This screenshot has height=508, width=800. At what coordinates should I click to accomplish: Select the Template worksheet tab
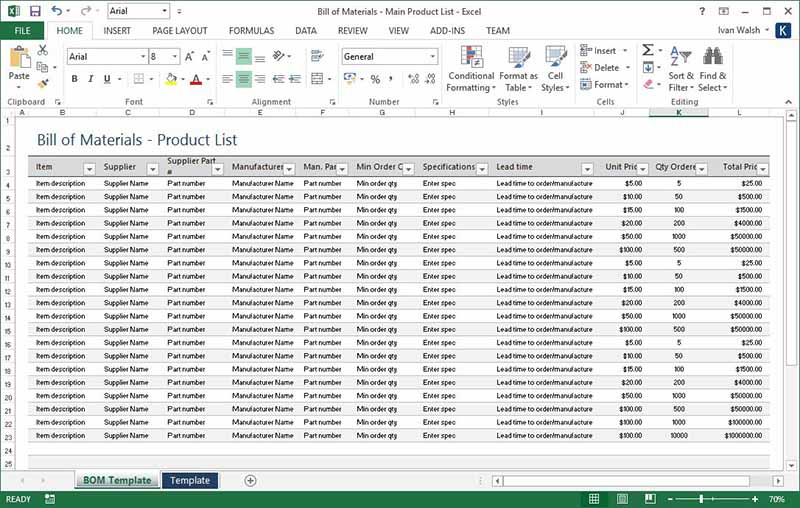tap(190, 480)
